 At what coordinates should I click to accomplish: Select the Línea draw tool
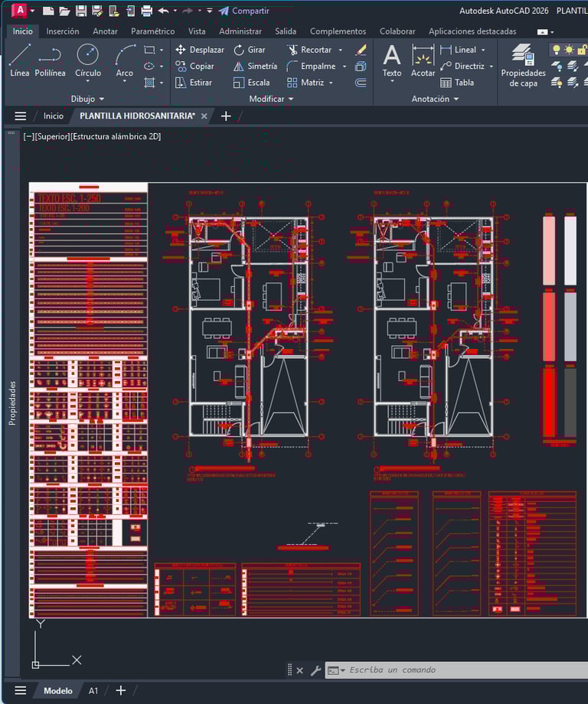pos(20,60)
